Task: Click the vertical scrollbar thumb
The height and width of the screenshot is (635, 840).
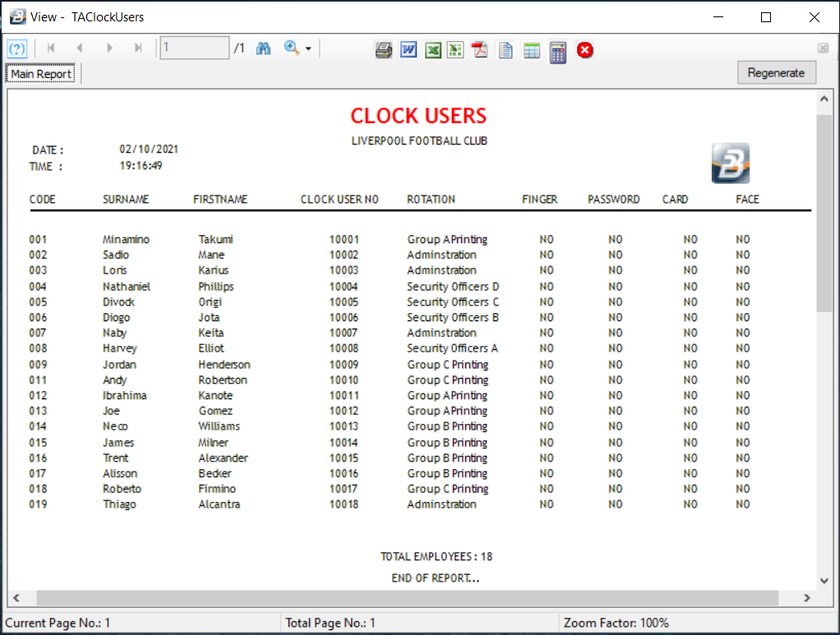Action: [824, 213]
